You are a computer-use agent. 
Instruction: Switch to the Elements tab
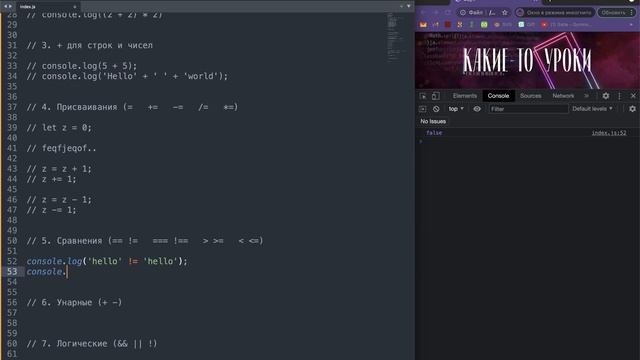[x=464, y=96]
